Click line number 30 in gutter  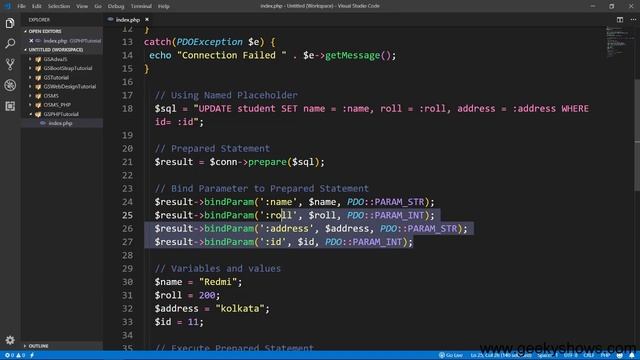(x=127, y=282)
